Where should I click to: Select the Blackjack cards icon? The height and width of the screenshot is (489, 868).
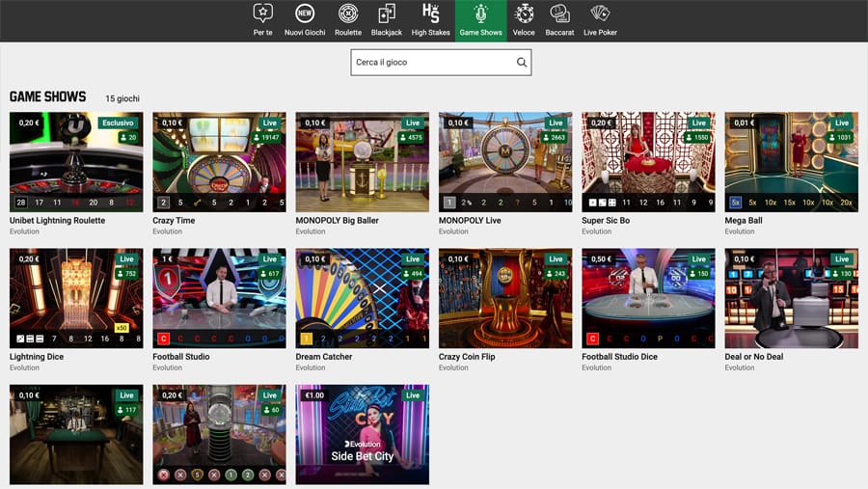[x=387, y=14]
